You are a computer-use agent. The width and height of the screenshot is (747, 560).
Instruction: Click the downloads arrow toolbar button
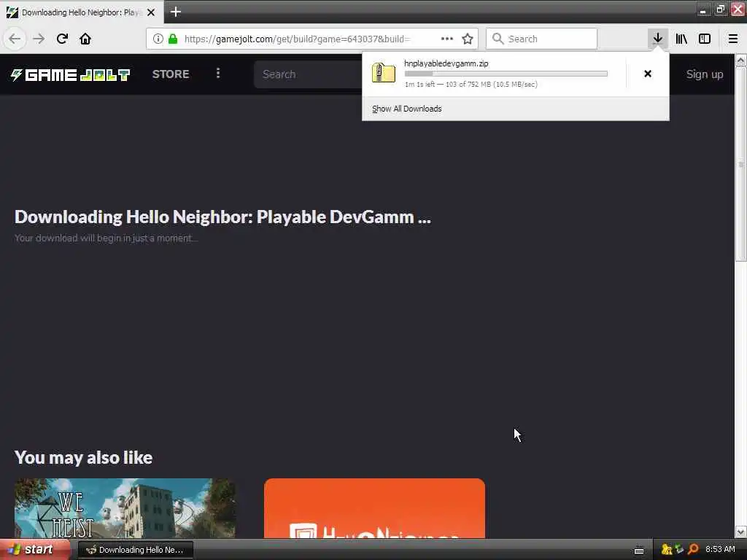click(x=657, y=39)
